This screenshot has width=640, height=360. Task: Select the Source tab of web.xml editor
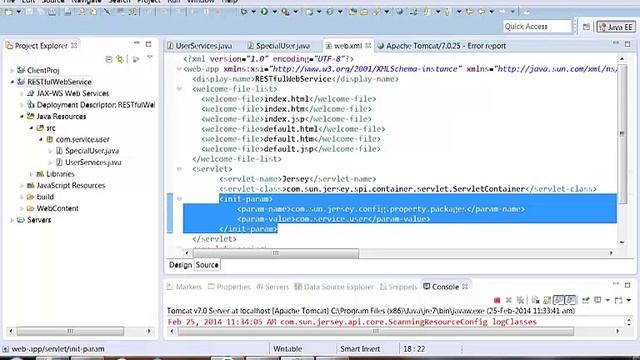pos(207,265)
